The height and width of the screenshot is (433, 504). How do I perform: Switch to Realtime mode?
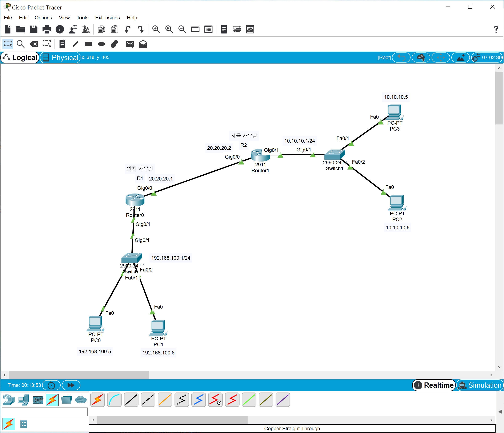point(434,385)
